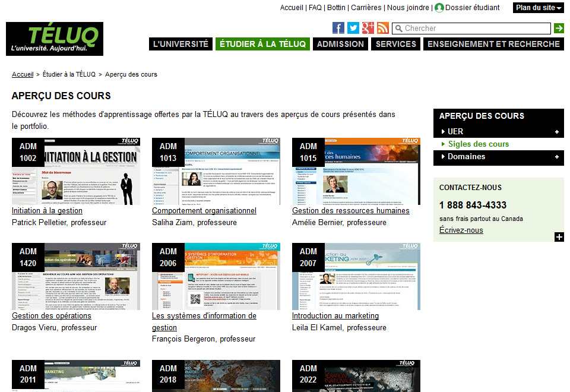Open the Introduction au marketing link

(x=335, y=315)
